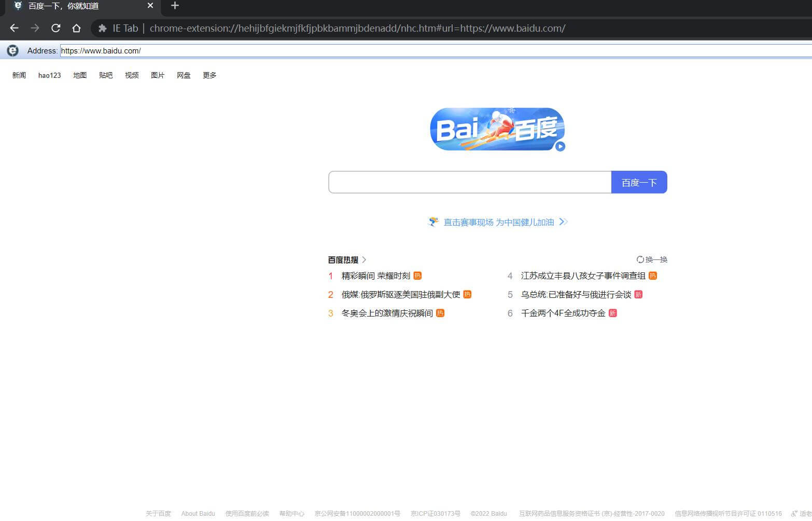Open the About Baidu footer link
Image resolution: width=812 pixels, height=521 pixels.
[x=198, y=513]
